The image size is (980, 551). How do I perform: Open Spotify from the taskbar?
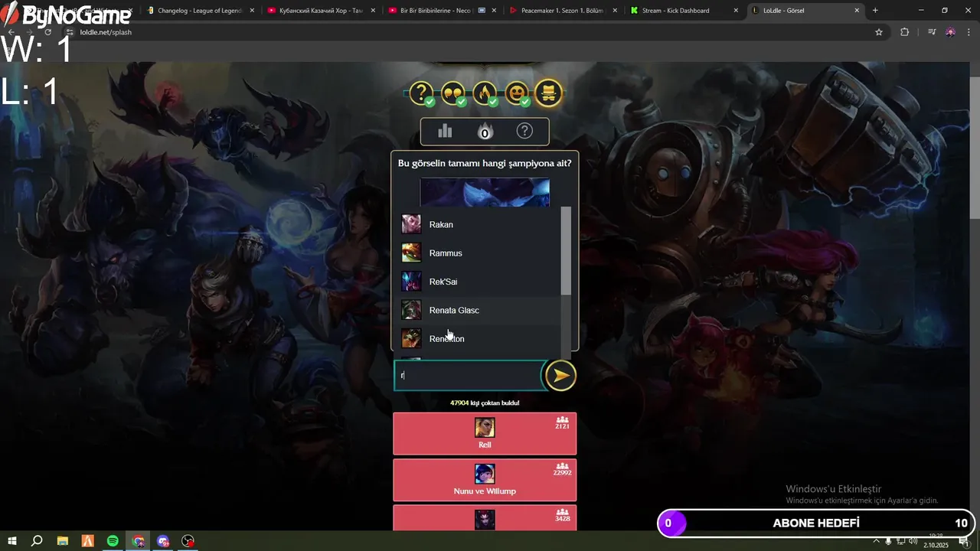(113, 541)
